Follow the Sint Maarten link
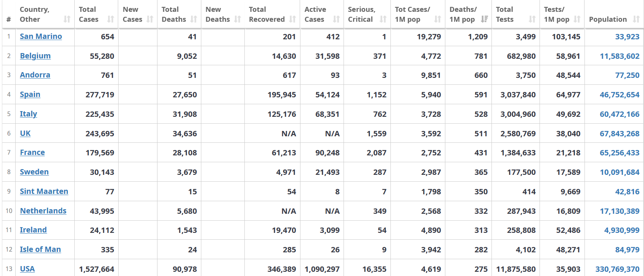 44,191
